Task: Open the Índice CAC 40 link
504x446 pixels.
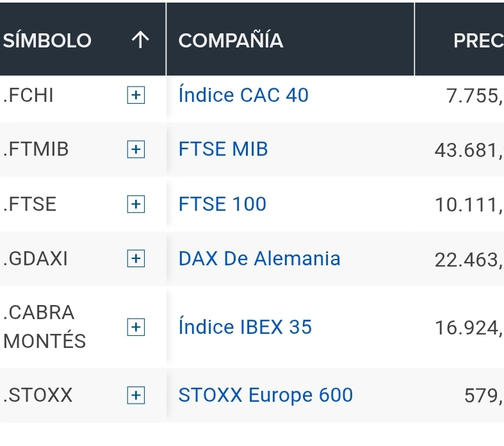Action: (243, 95)
